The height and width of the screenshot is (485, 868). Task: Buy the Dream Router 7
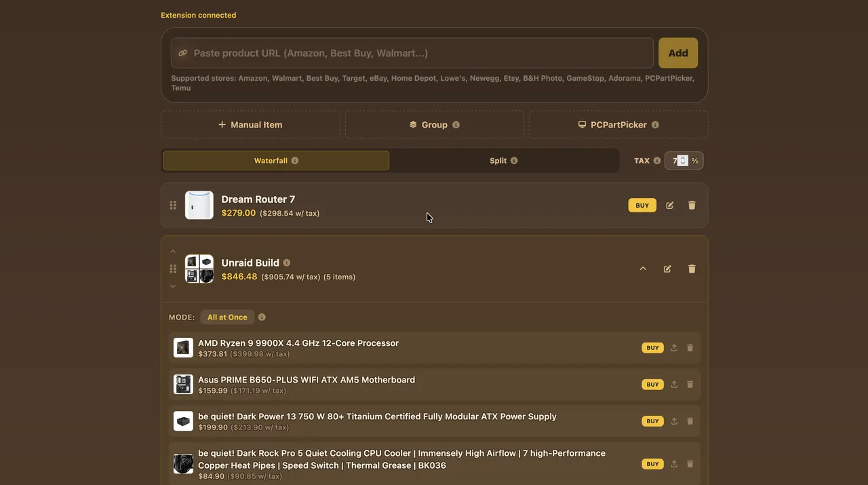point(642,206)
